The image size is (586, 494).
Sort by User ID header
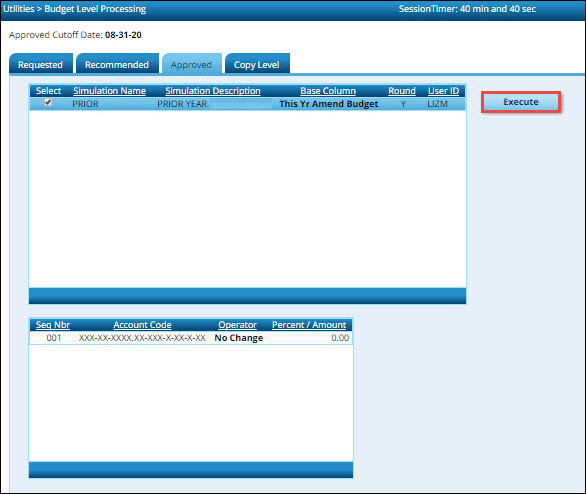pos(443,91)
